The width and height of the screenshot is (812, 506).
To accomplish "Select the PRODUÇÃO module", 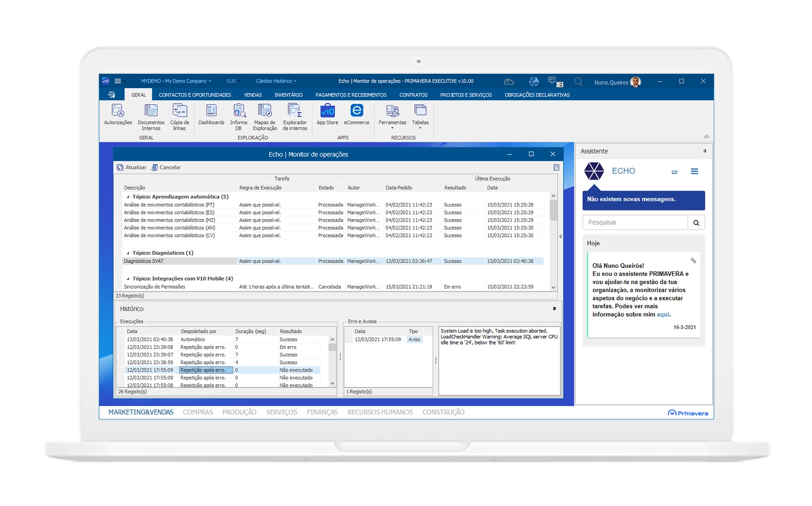I will click(239, 412).
